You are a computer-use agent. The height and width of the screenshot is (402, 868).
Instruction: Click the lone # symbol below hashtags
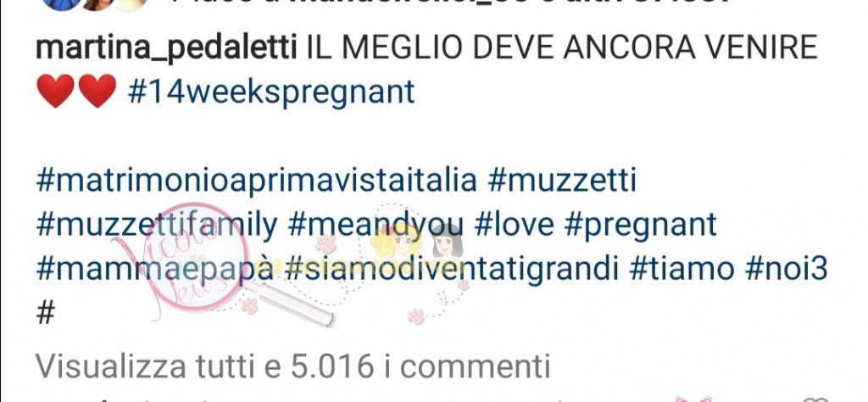click(x=46, y=314)
